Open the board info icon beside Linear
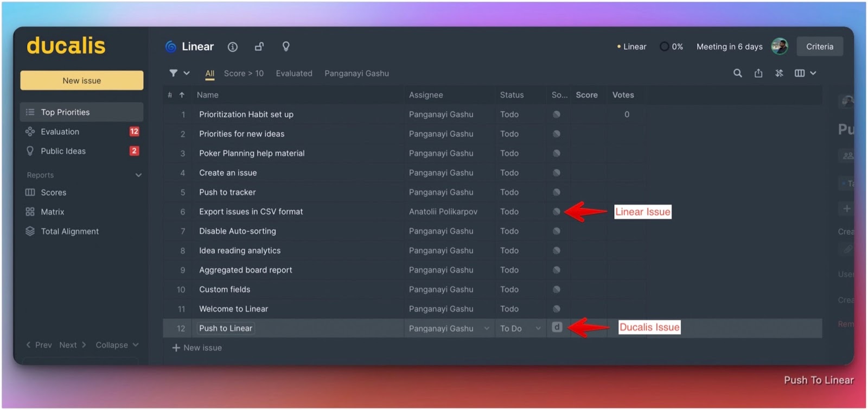The width and height of the screenshot is (868, 410). coord(233,47)
